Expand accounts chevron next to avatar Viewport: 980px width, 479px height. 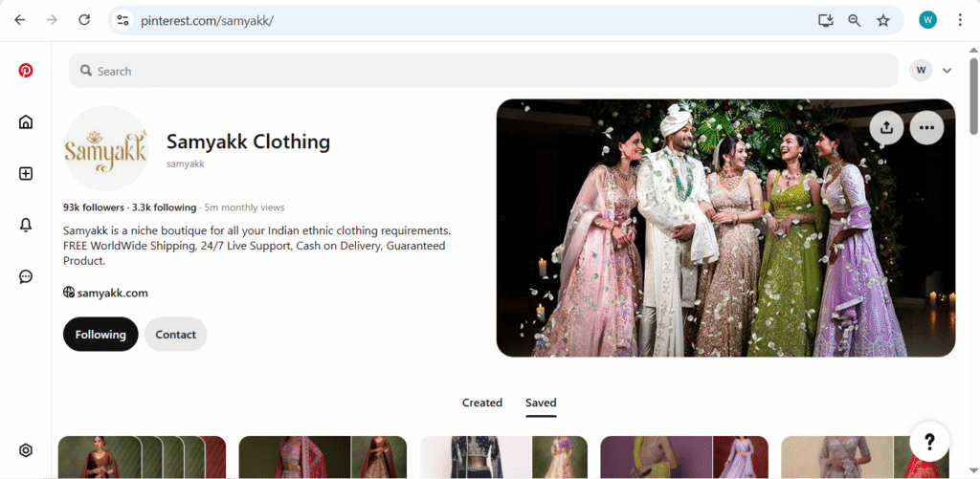click(947, 71)
